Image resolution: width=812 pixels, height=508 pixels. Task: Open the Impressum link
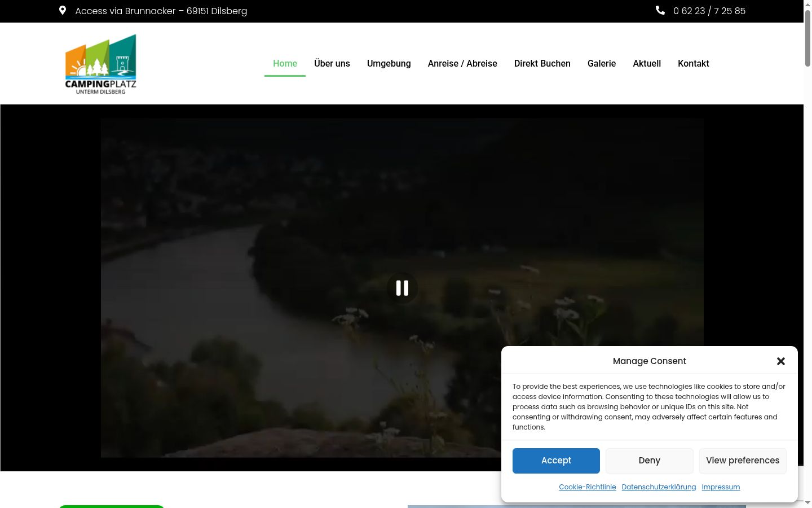[x=721, y=487]
